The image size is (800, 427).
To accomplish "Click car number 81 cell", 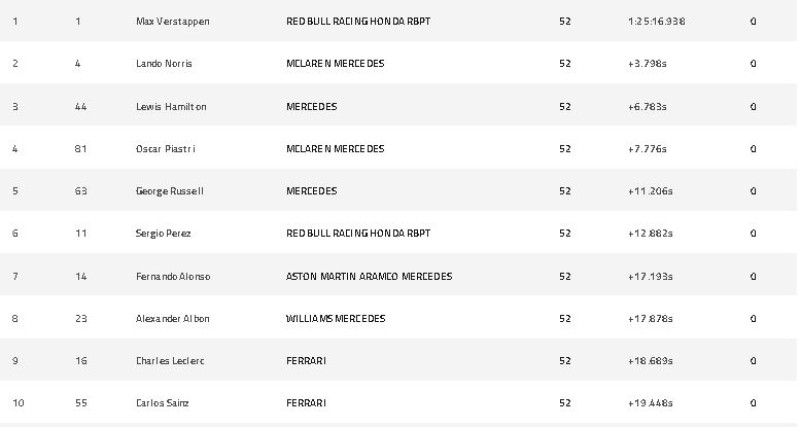I will 81,149.
